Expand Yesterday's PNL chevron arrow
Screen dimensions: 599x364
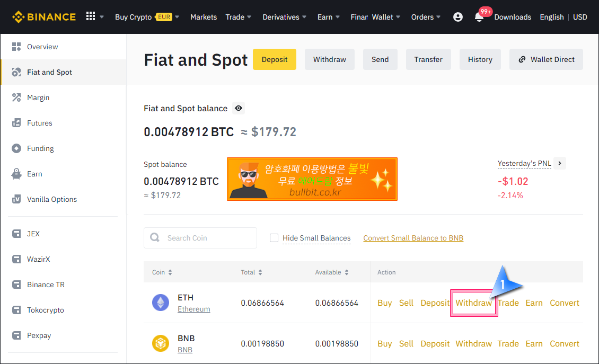coord(560,163)
